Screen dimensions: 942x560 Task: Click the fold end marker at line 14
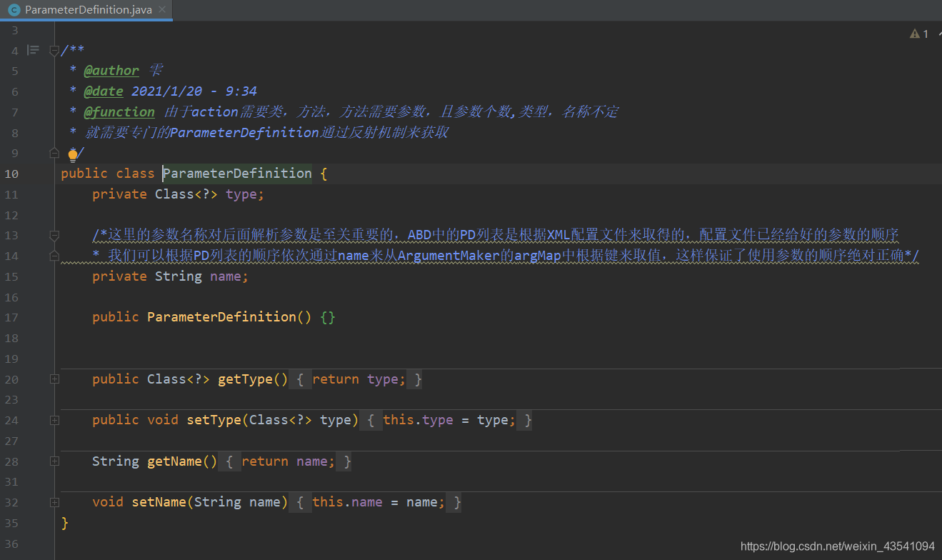[54, 255]
